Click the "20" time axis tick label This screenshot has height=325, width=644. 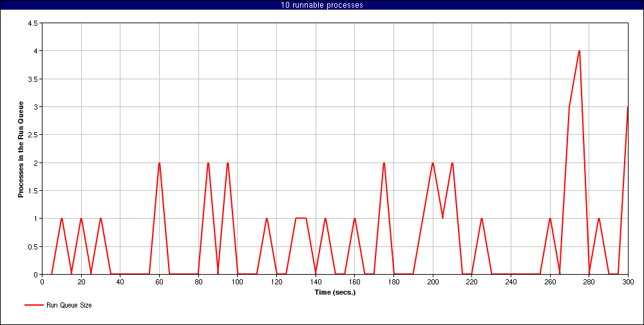[x=81, y=282]
